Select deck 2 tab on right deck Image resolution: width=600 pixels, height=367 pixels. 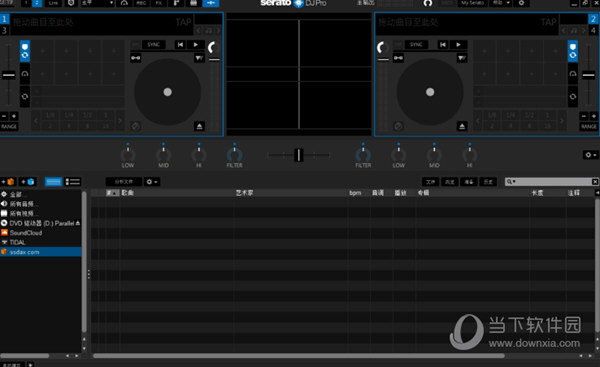593,19
